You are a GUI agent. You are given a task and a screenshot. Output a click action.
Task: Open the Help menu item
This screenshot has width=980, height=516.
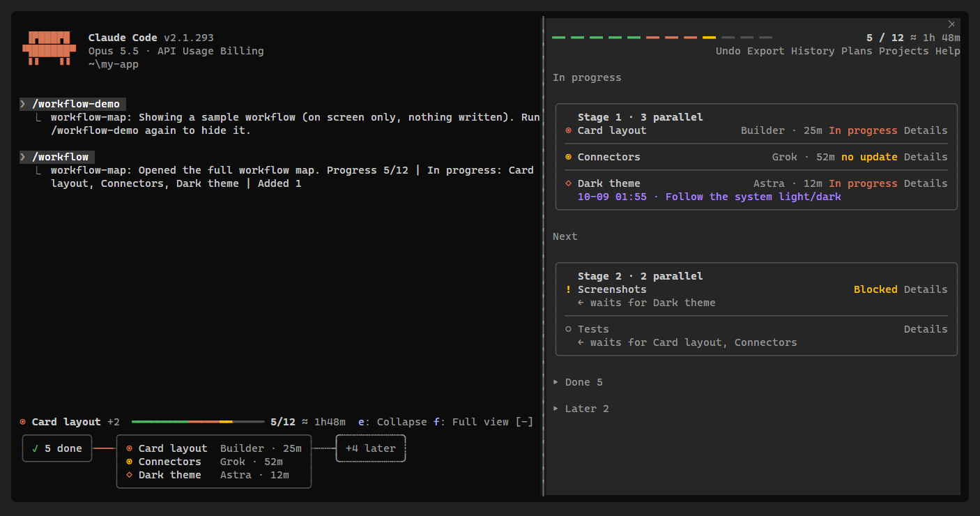click(x=948, y=51)
